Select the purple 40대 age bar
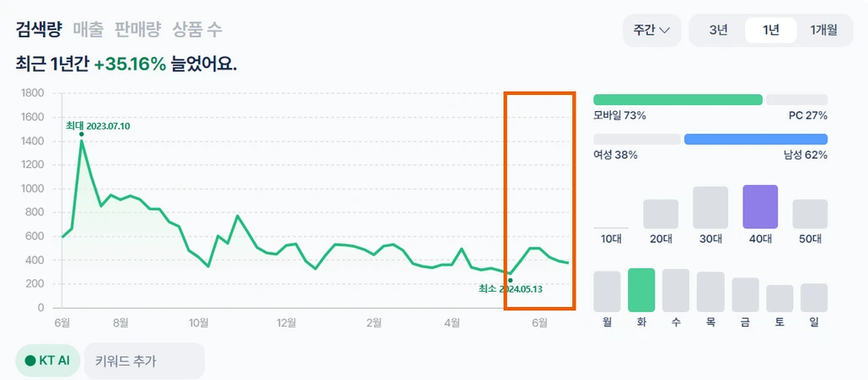The image size is (868, 380). pos(760,206)
